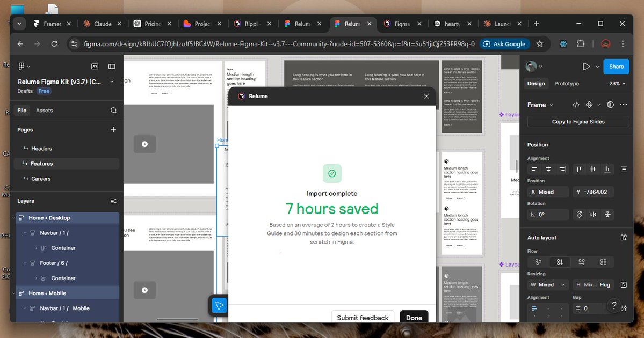644x338 pixels.
Task: Click the Done button in Relume dialog
Action: [x=414, y=318]
